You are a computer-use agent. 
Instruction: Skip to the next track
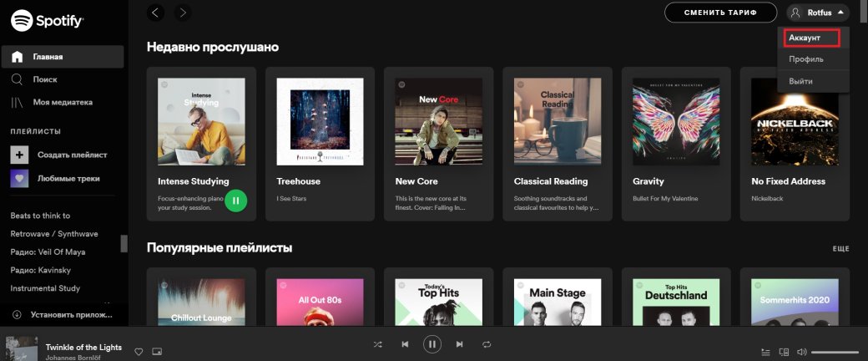pos(460,344)
